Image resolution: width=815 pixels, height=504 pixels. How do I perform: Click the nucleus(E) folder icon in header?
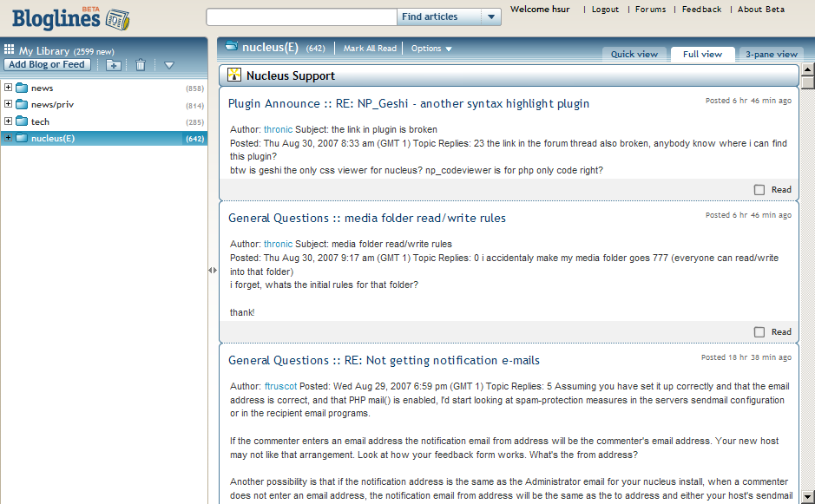232,47
